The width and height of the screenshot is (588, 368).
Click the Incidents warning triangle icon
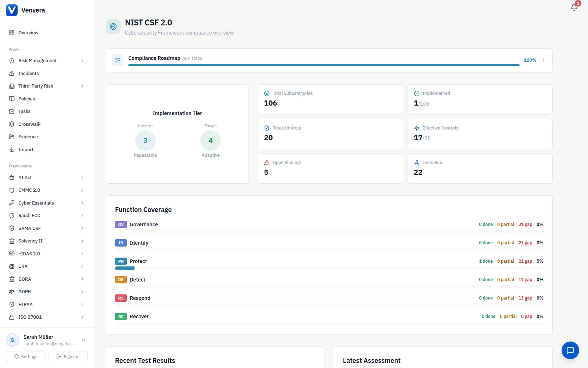coord(12,73)
